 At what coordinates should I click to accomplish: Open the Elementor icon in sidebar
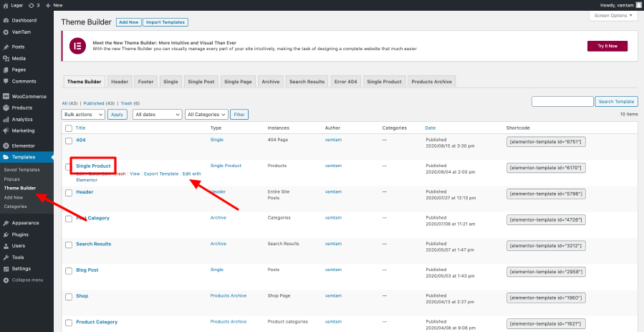coord(6,146)
